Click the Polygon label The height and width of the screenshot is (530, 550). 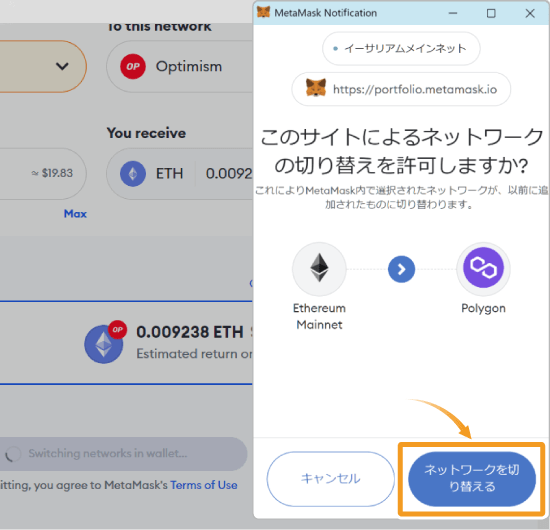(483, 308)
